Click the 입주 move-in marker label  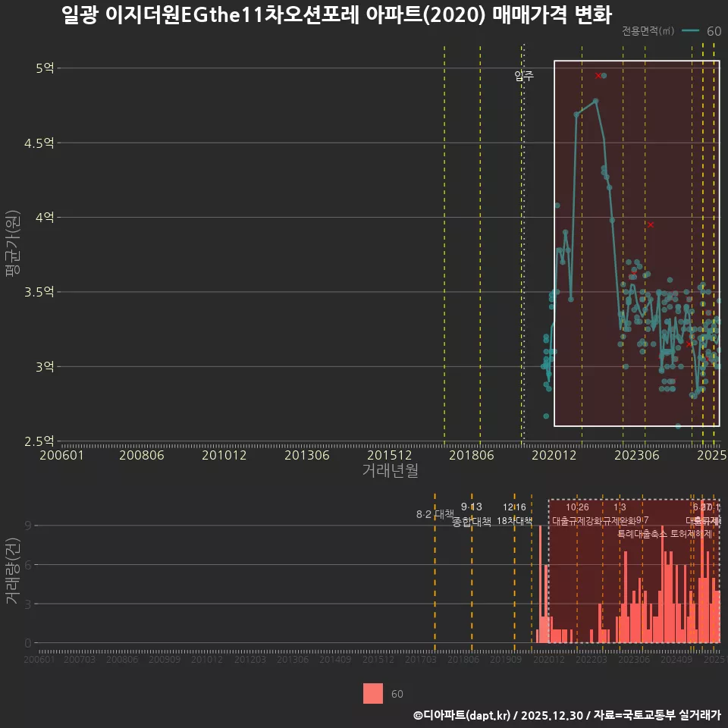click(x=522, y=75)
